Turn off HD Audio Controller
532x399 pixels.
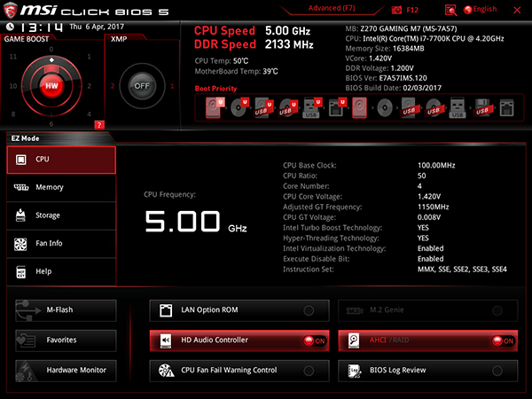coord(239,340)
